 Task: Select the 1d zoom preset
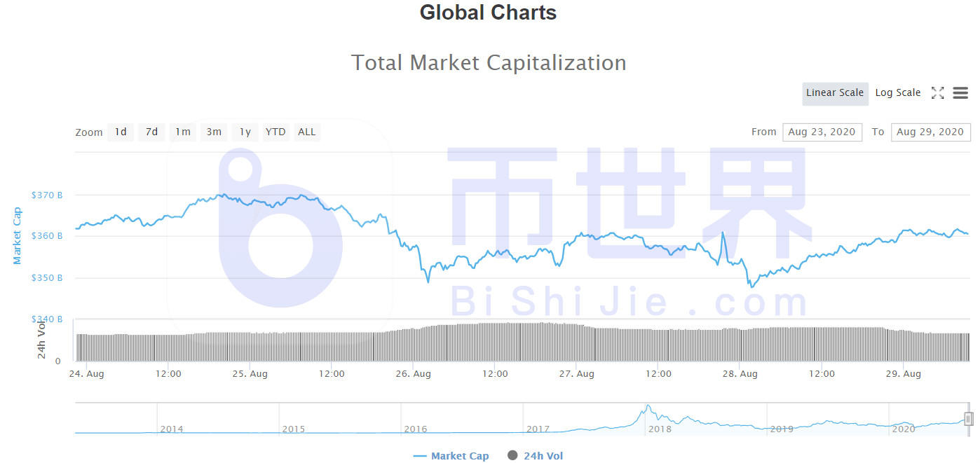point(120,132)
